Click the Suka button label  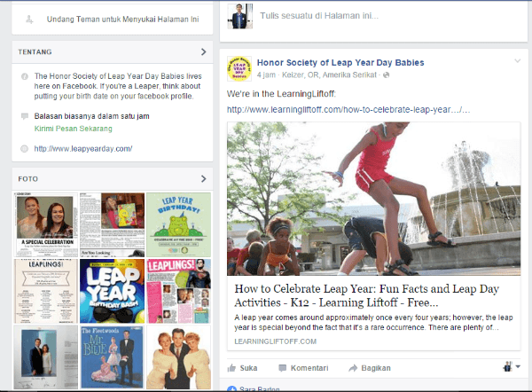(x=248, y=368)
